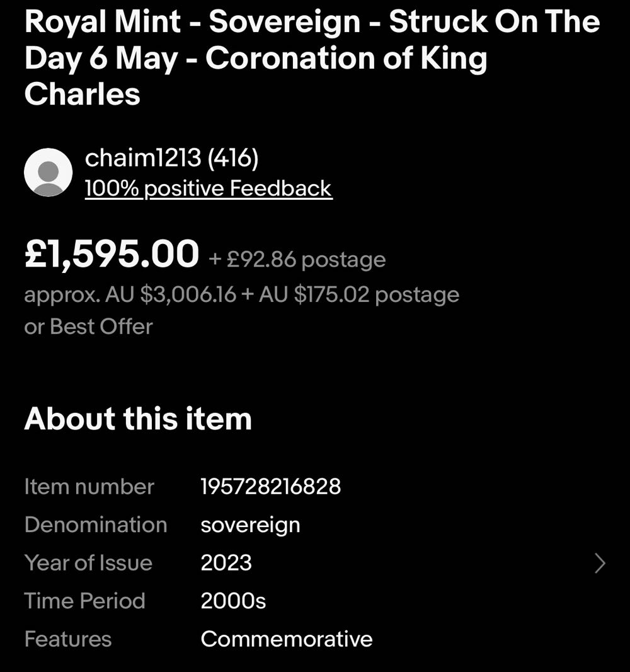Viewport: 630px width, 672px height.
Task: Click the About this item heading
Action: (x=138, y=419)
